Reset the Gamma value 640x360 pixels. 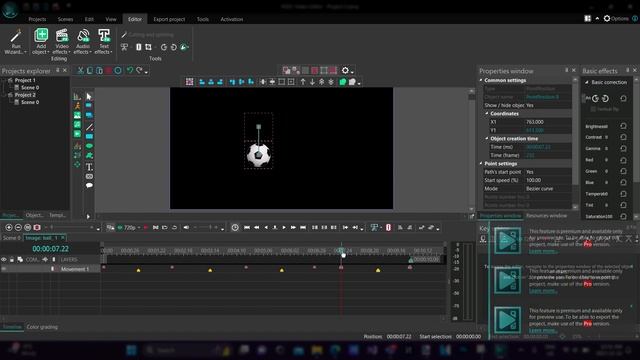tap(623, 148)
